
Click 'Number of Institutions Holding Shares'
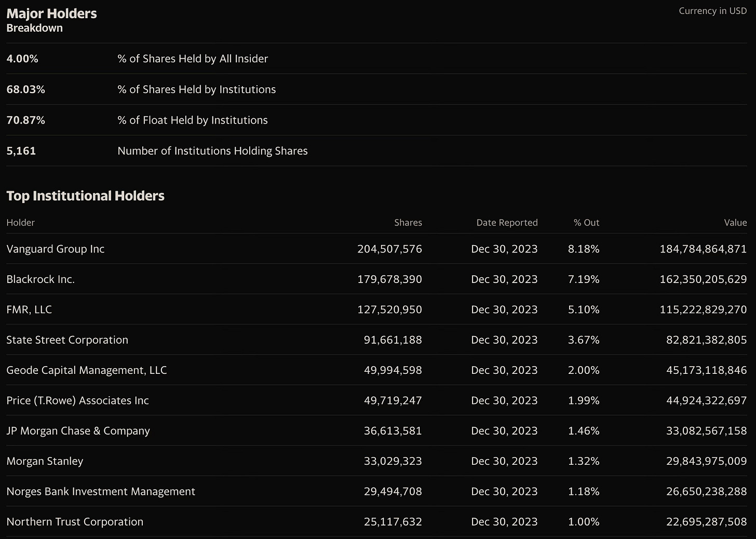point(212,151)
